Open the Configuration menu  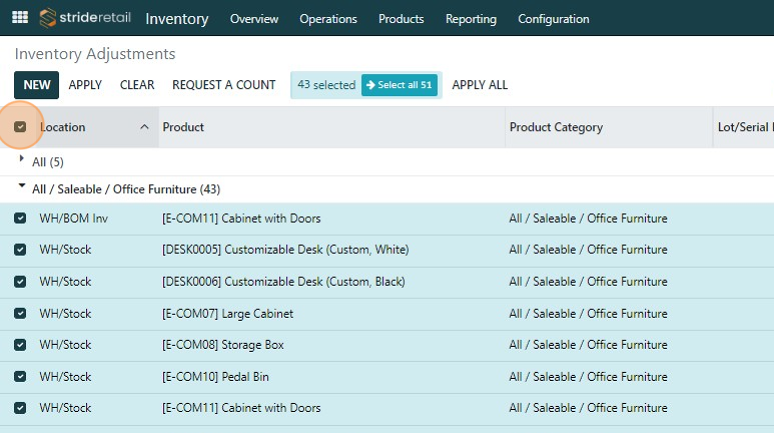553,19
